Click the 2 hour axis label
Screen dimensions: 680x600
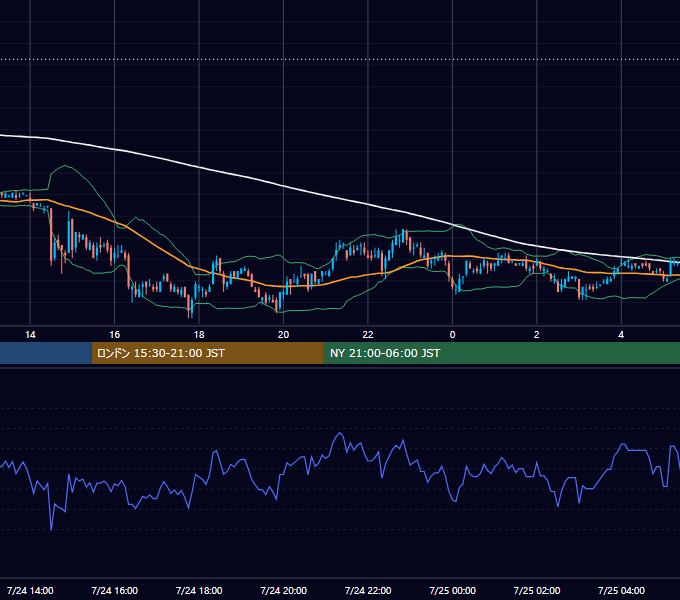click(536, 335)
